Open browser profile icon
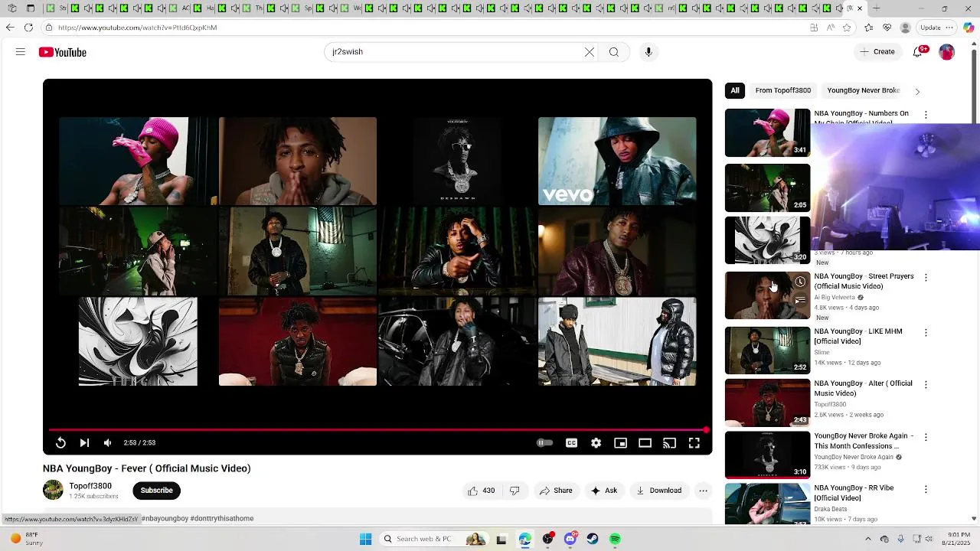Viewport: 980px width, 551px height. coord(906,28)
